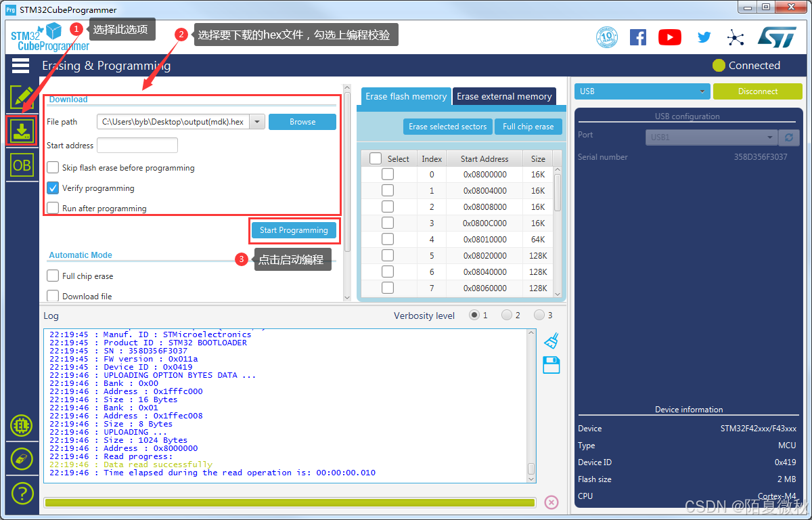Open the CPU chip icon in sidebar
The width and height of the screenshot is (812, 520).
click(x=22, y=425)
